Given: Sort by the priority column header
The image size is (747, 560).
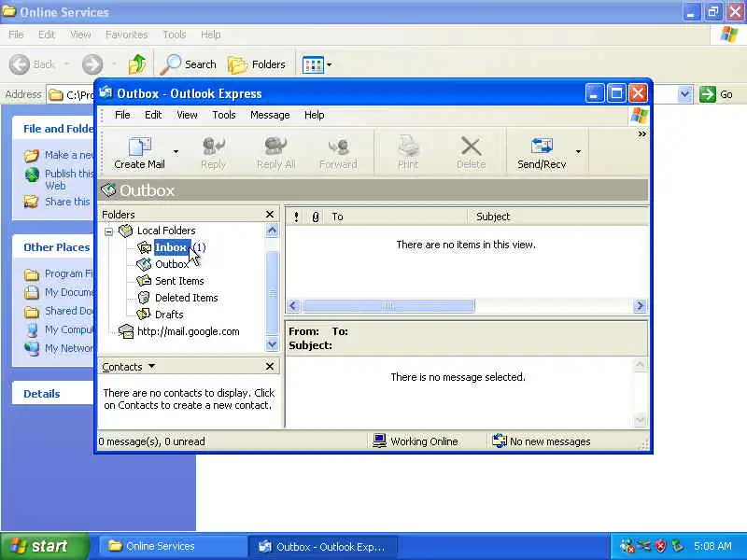Looking at the screenshot, I should click(x=296, y=217).
